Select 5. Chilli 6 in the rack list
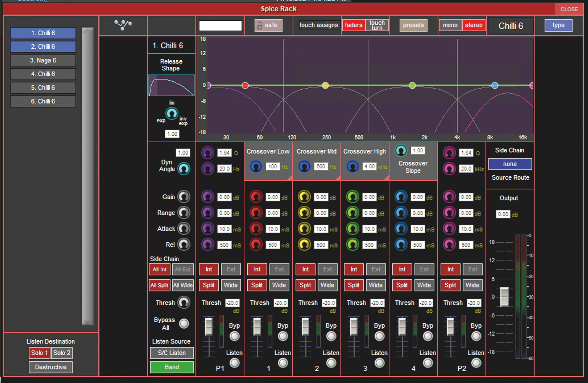Viewport: 588px width, 383px height. [x=43, y=88]
